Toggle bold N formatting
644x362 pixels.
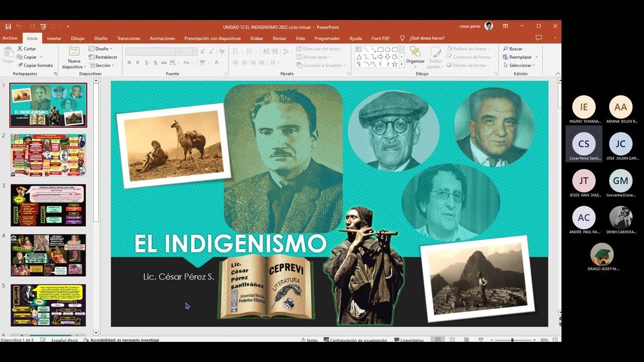[x=129, y=63]
